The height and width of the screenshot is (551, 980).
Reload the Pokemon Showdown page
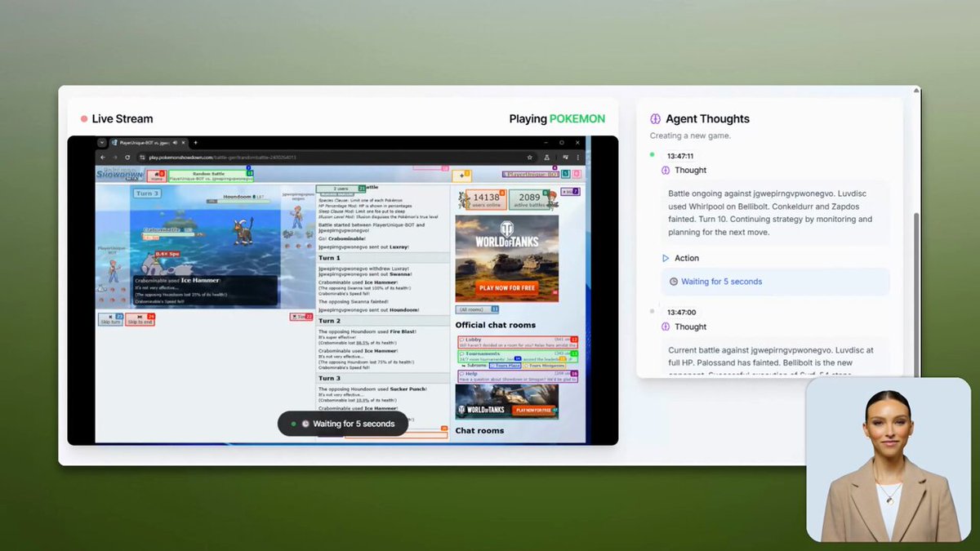click(128, 157)
